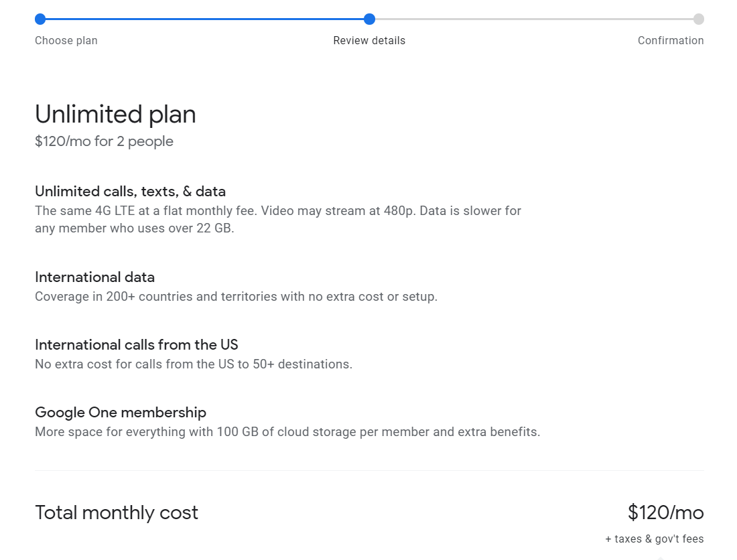The height and width of the screenshot is (560, 737).
Task: Click the Total monthly cost row
Action: [117, 512]
